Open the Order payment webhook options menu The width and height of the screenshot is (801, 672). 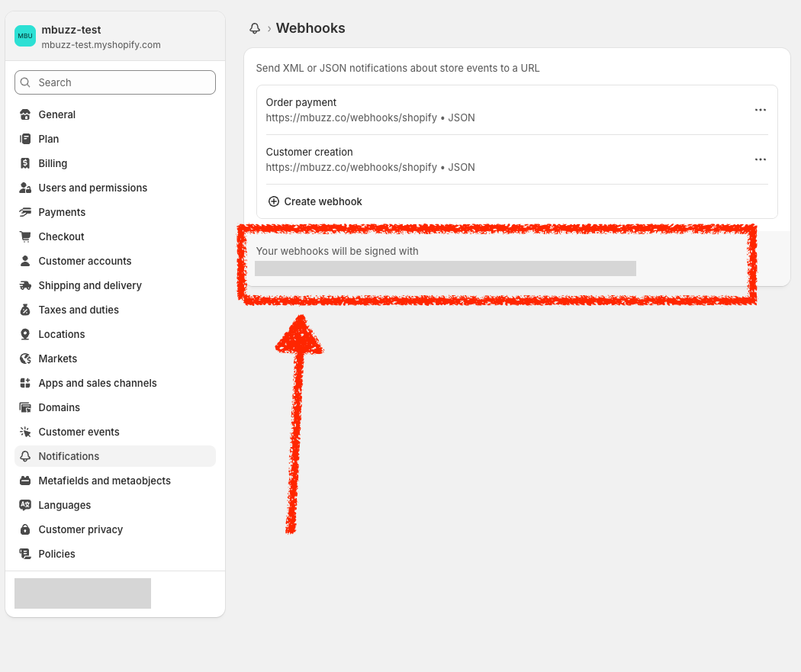760,110
